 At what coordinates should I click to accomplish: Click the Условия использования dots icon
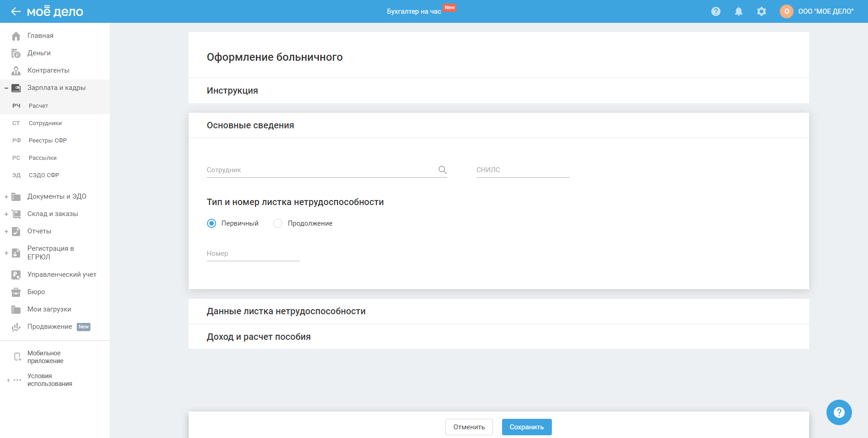click(17, 380)
